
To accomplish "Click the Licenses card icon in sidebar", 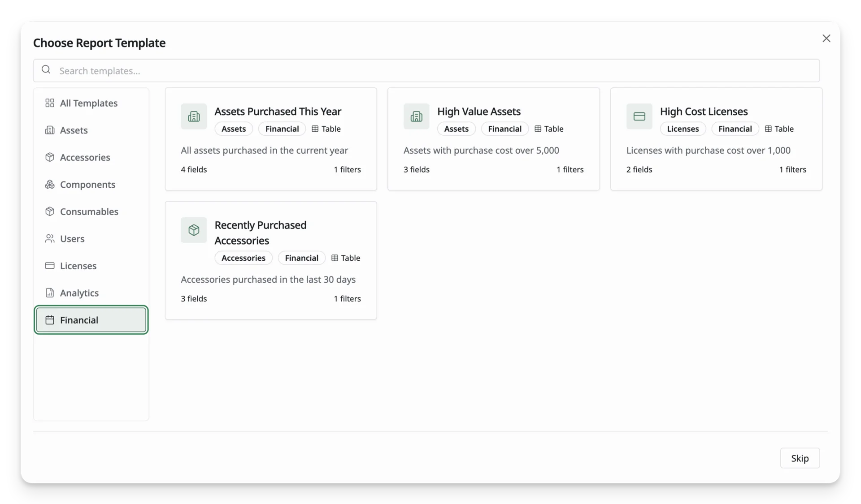I will [x=50, y=266].
